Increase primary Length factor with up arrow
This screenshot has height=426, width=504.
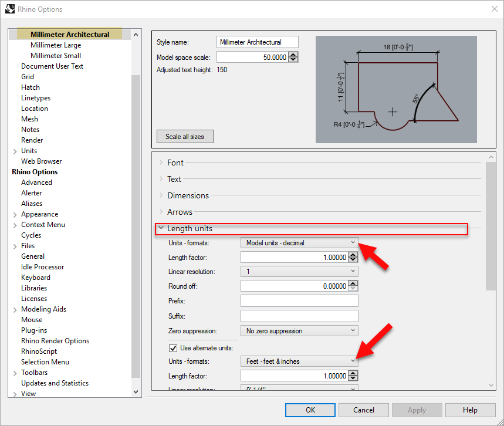pos(353,255)
